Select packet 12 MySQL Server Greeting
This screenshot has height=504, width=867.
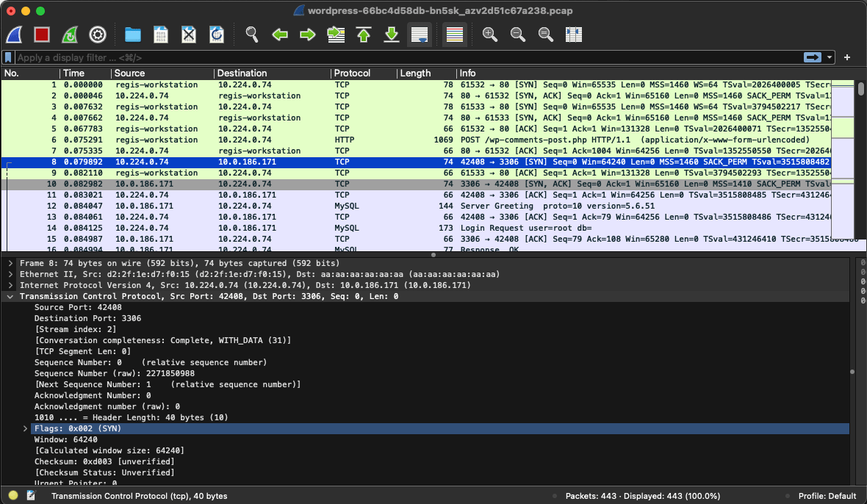416,206
